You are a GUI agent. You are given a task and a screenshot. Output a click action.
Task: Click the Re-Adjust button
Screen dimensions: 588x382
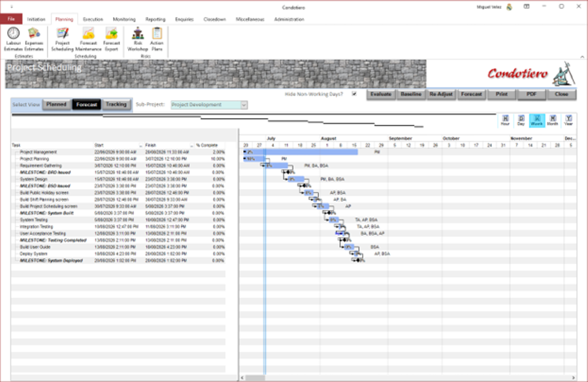pos(441,94)
